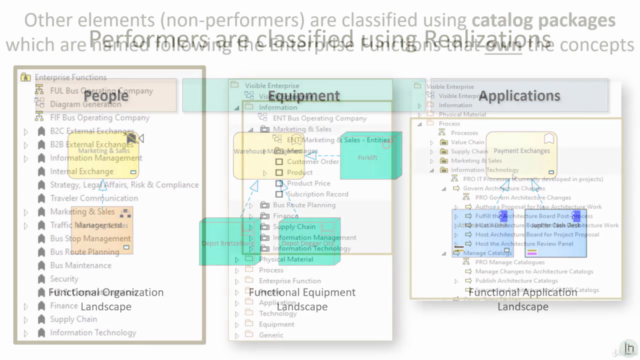Expand the Product entity node
640x360 pixels.
point(265,173)
